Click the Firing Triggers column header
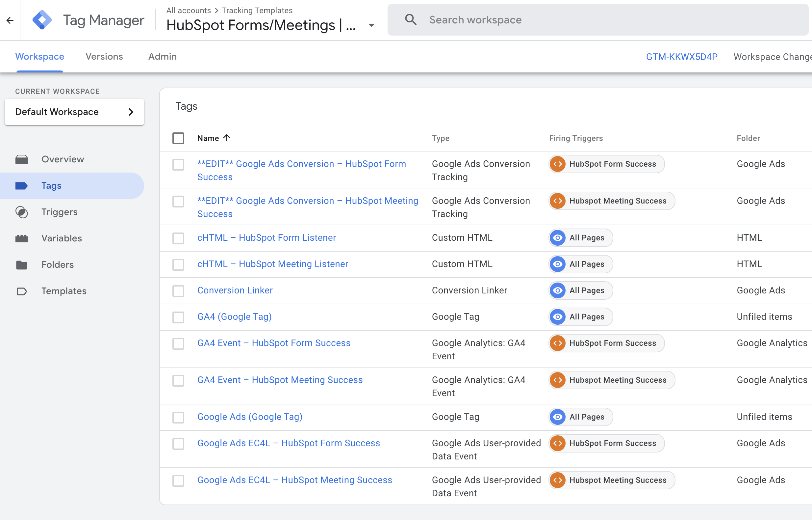812x520 pixels. click(576, 138)
